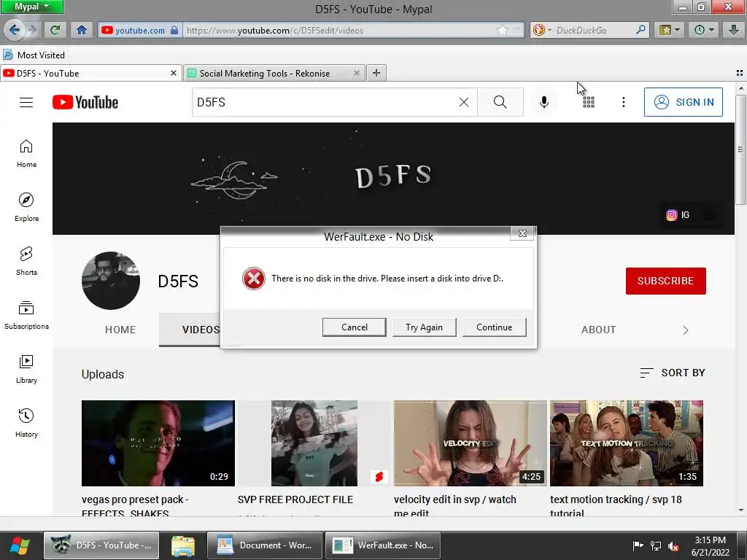Switch to Document - WordPad taskbar item

click(265, 545)
